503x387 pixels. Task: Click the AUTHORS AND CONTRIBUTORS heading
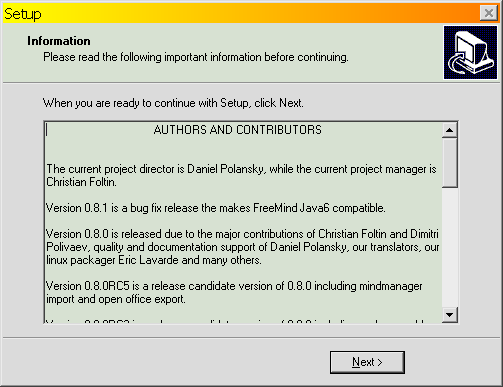tap(238, 130)
